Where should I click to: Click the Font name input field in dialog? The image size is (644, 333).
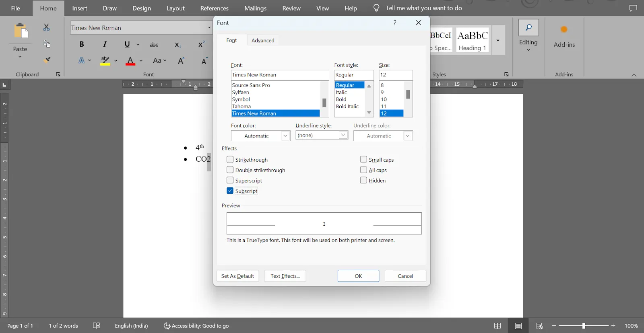[280, 75]
